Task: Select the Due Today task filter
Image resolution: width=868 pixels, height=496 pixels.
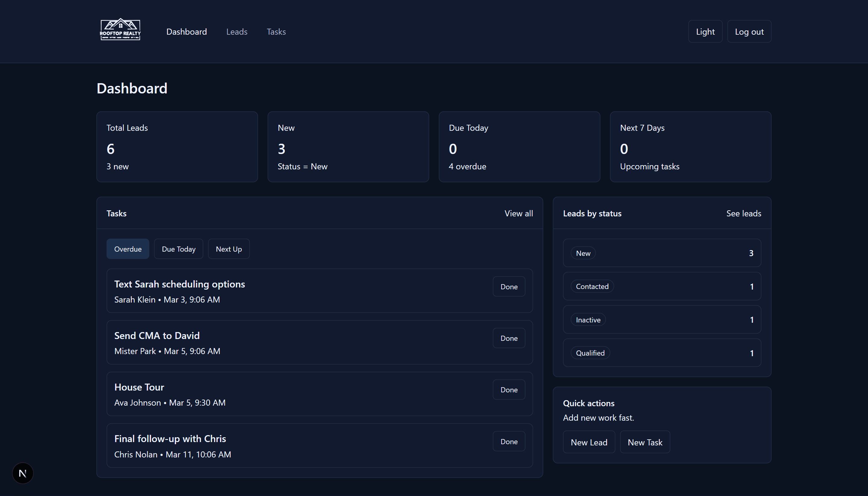Action: pos(178,249)
